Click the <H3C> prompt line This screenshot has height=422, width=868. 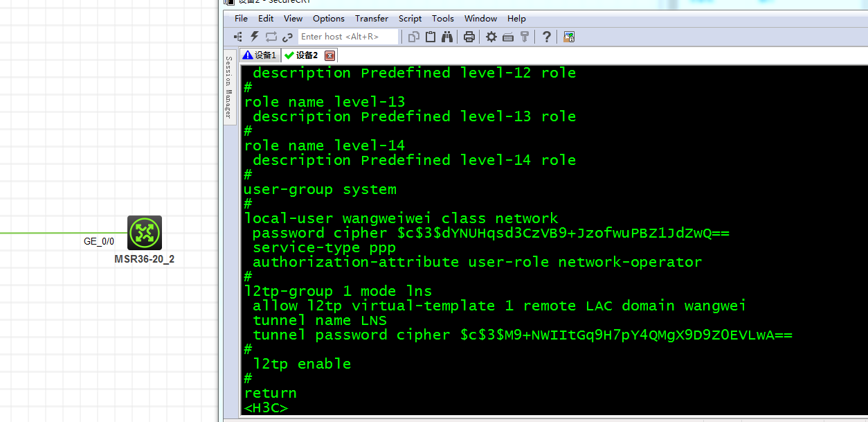point(266,407)
